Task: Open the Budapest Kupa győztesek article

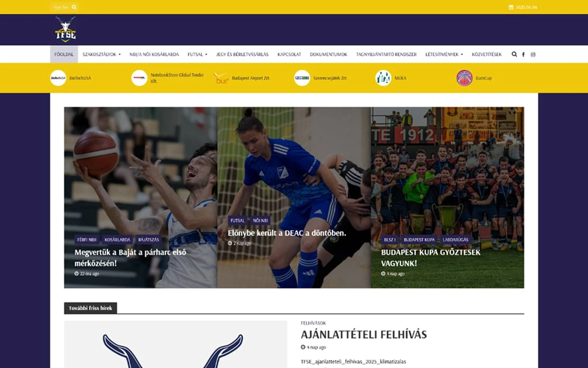Action: point(430,257)
